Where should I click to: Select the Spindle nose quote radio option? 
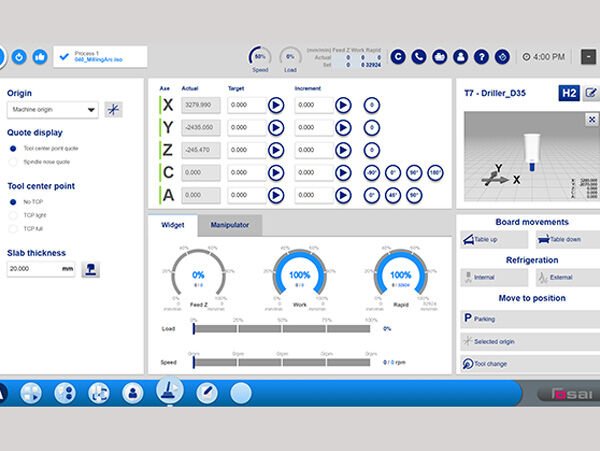coord(13,161)
